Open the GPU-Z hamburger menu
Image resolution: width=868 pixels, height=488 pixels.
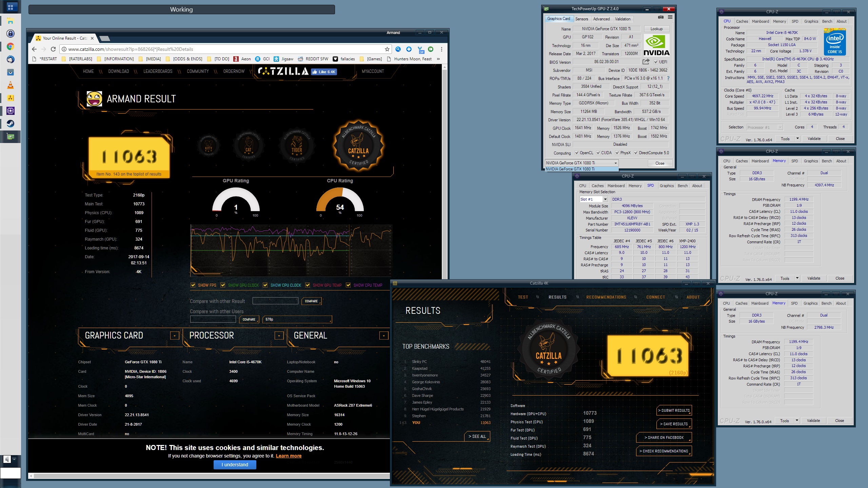click(670, 17)
